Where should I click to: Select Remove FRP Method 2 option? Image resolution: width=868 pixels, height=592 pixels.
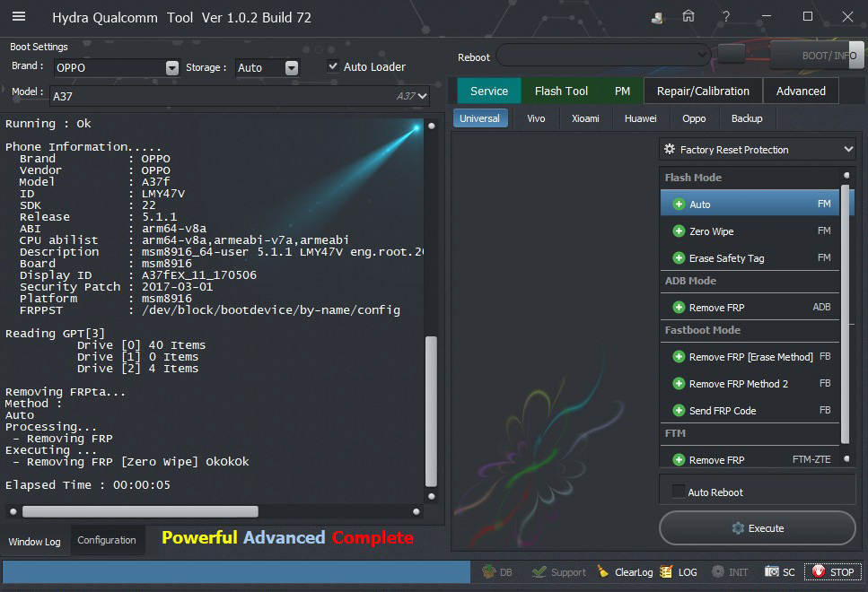(750, 383)
